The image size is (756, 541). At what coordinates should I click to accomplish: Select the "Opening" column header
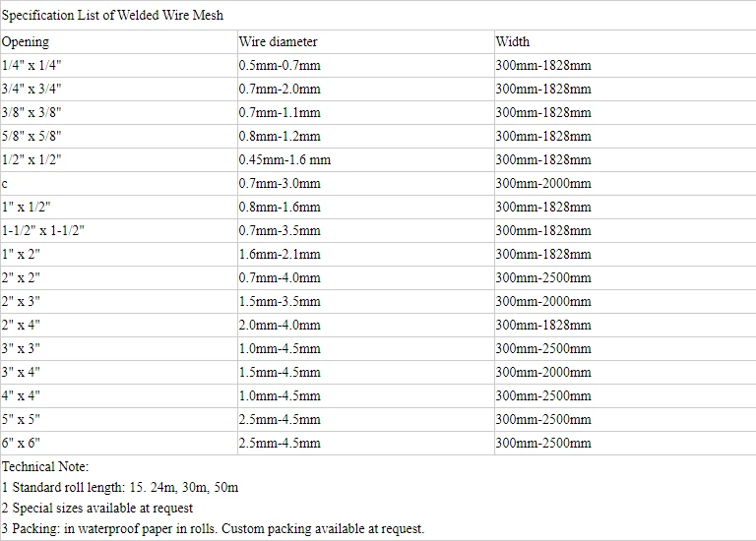(26, 41)
